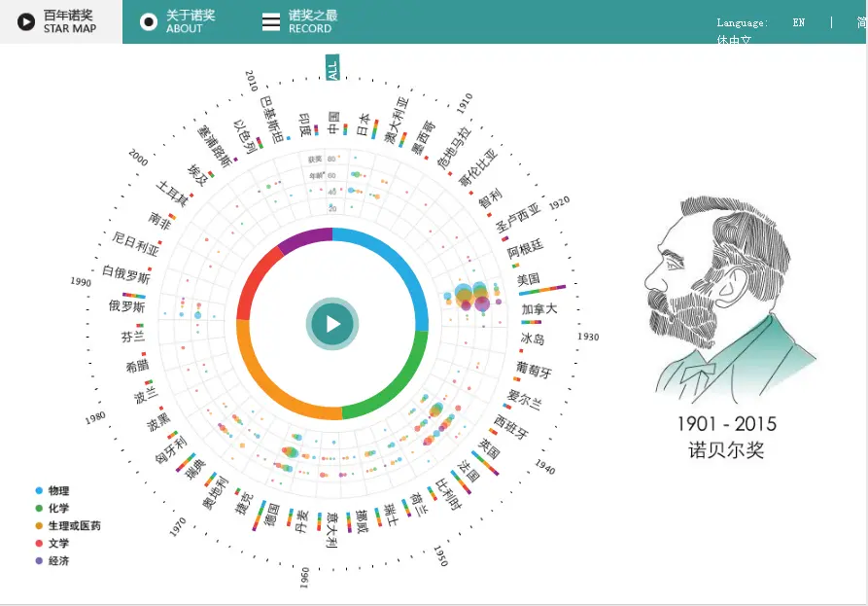Click the central play button
The image size is (868, 606).
pyautogui.click(x=332, y=324)
